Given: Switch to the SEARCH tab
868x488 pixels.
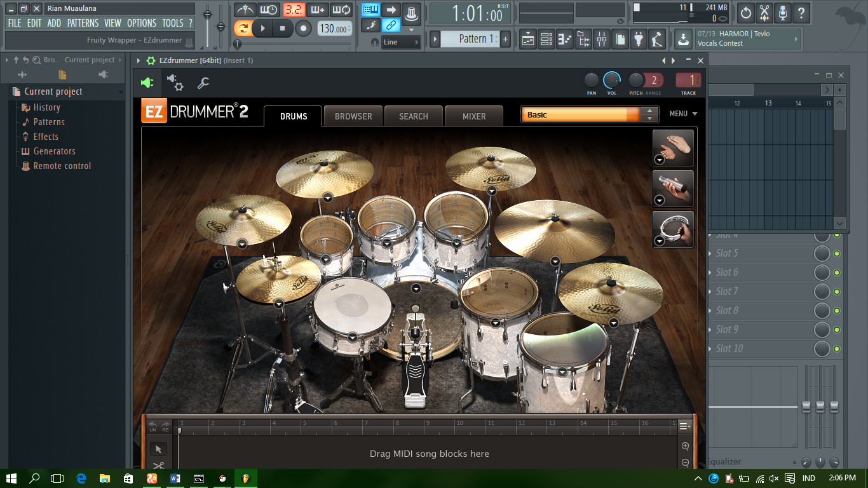Looking at the screenshot, I should 414,116.
